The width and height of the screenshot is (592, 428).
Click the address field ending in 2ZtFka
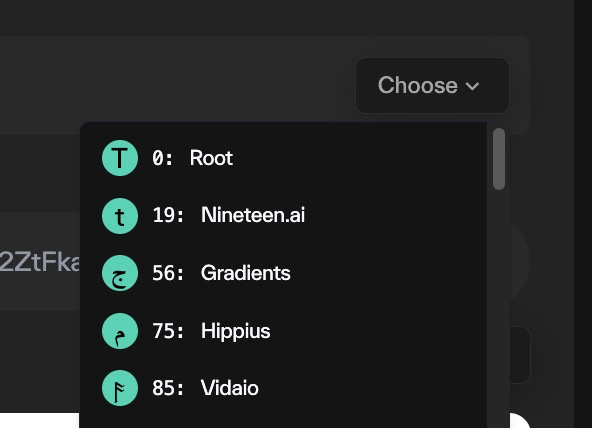tap(40, 261)
